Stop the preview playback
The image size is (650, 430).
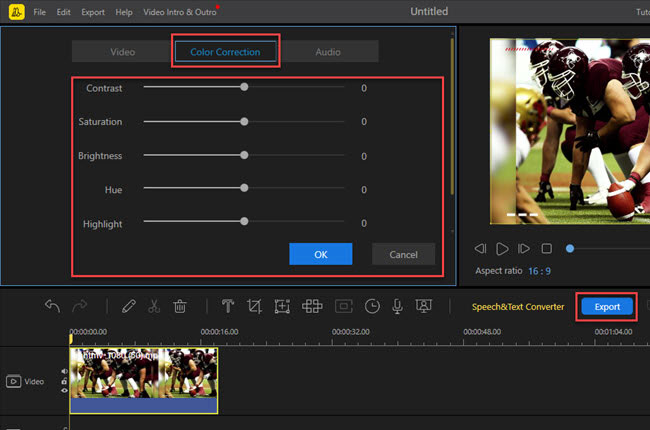pyautogui.click(x=547, y=248)
